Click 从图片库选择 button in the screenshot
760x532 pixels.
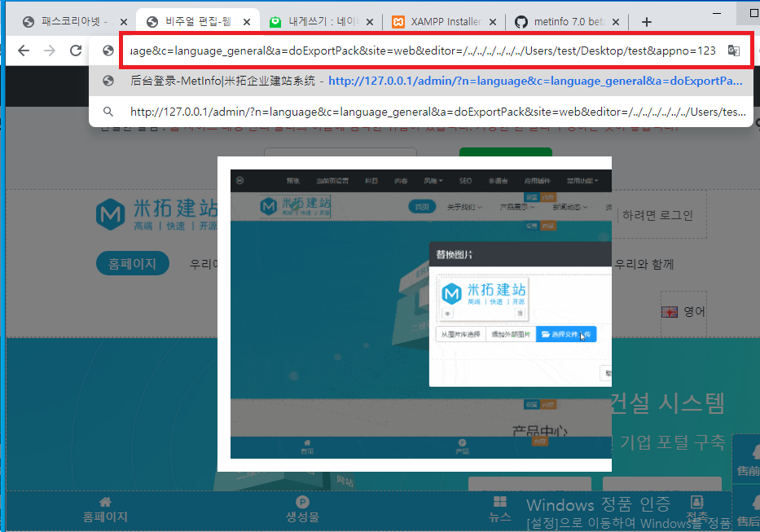[x=460, y=334]
